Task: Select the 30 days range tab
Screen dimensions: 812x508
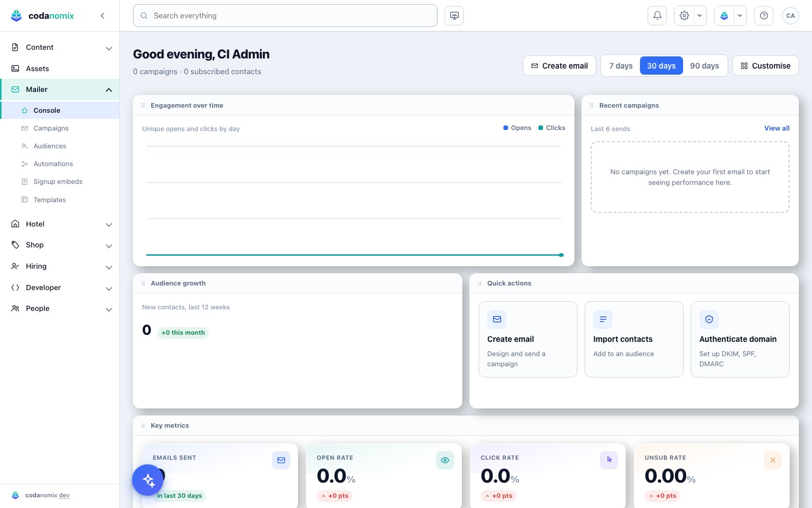Action: tap(661, 66)
